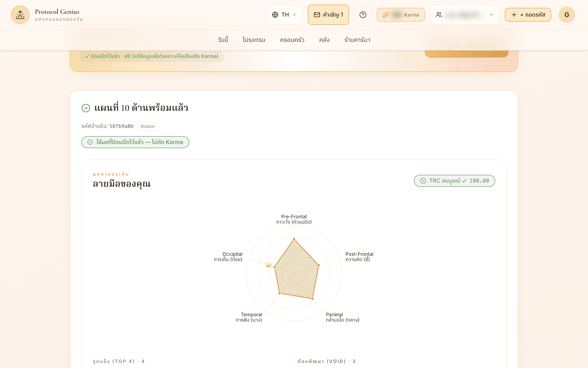Click the Post-Frontal axis label
The width and height of the screenshot is (588, 368).
point(359,256)
